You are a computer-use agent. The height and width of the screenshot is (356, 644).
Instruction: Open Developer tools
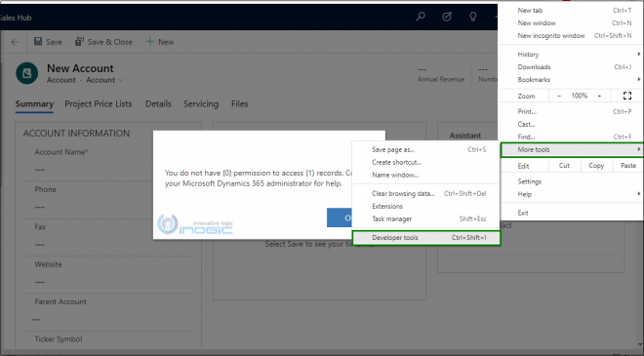(x=426, y=238)
